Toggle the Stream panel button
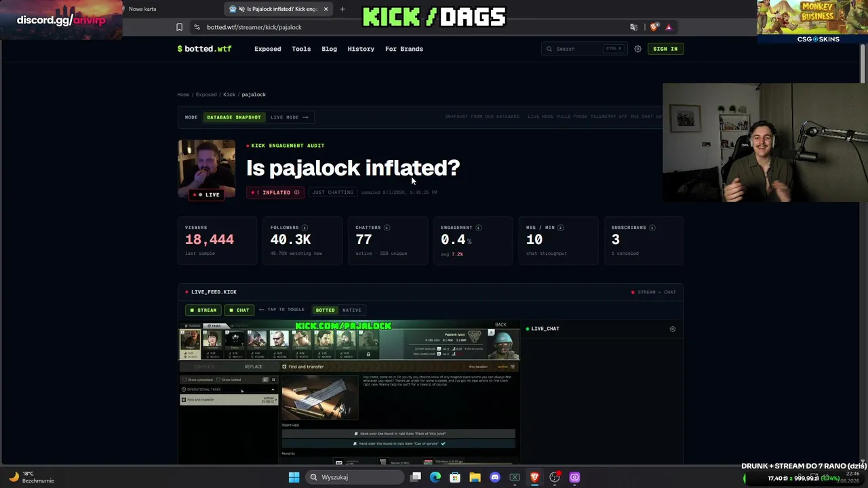Viewport: 868px width, 488px height. [x=203, y=310]
